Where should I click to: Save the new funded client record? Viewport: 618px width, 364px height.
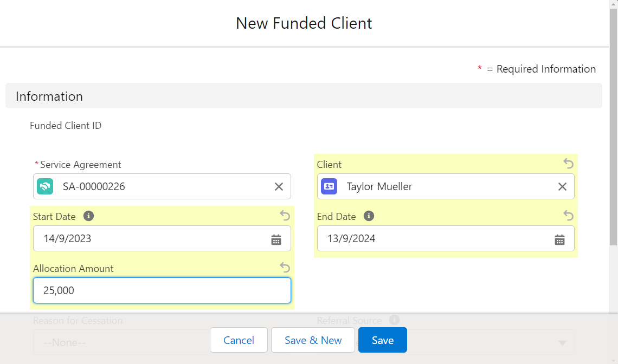coord(383,340)
